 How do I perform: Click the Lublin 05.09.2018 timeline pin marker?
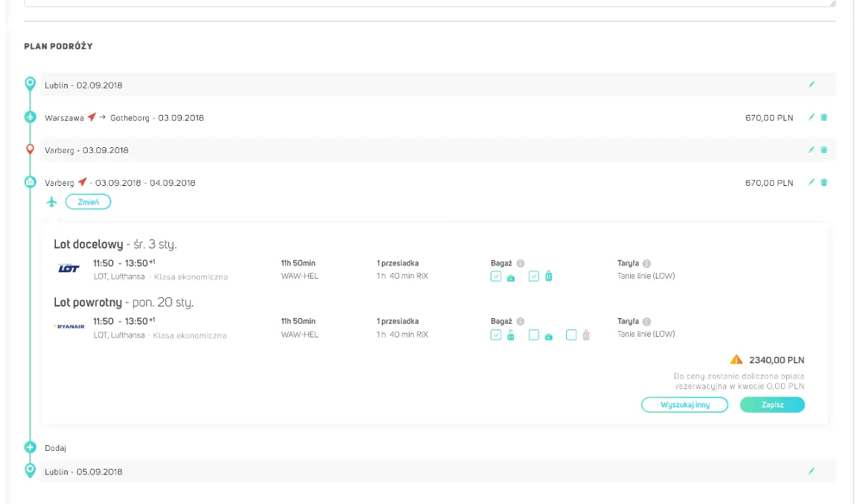point(30,470)
